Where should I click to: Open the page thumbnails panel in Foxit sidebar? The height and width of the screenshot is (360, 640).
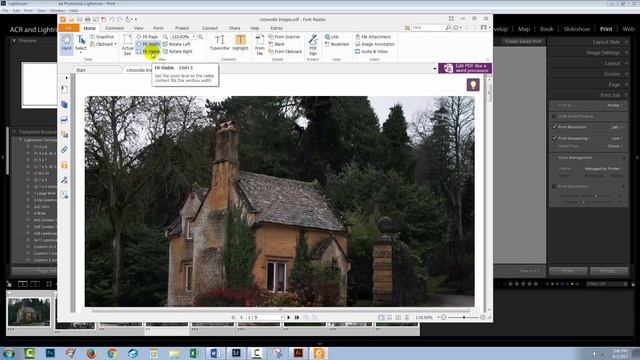point(64,104)
